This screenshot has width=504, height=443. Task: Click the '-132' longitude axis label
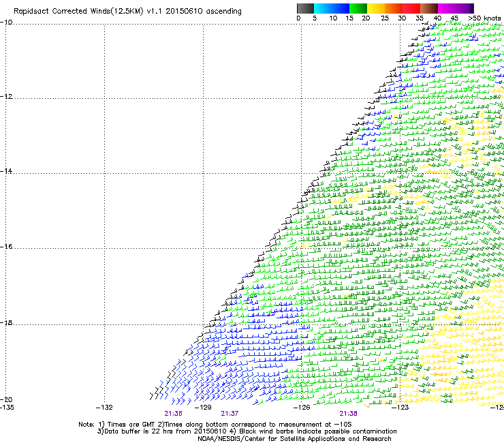click(x=104, y=408)
